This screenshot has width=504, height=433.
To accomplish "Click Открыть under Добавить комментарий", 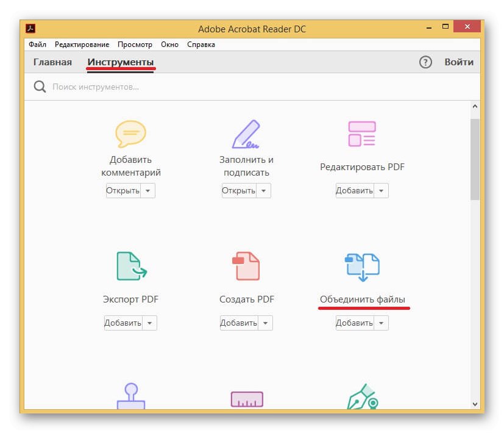I will pos(123,190).
